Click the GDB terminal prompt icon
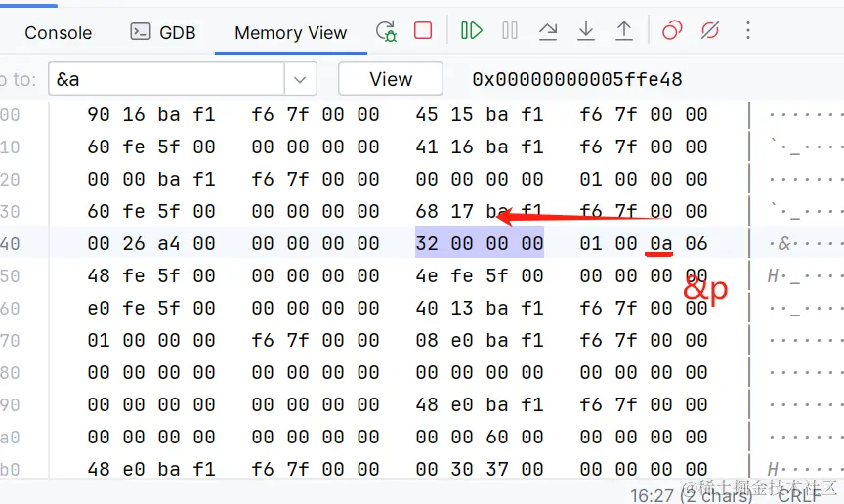 coord(140,32)
